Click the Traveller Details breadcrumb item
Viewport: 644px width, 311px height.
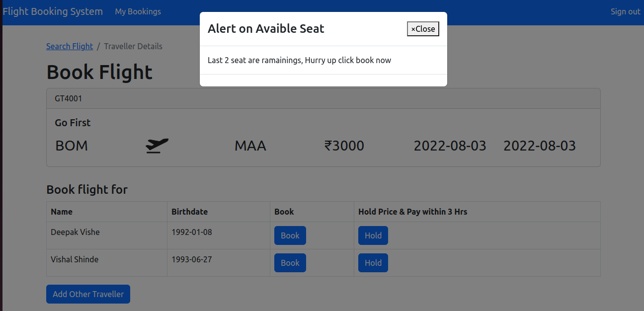coord(133,46)
